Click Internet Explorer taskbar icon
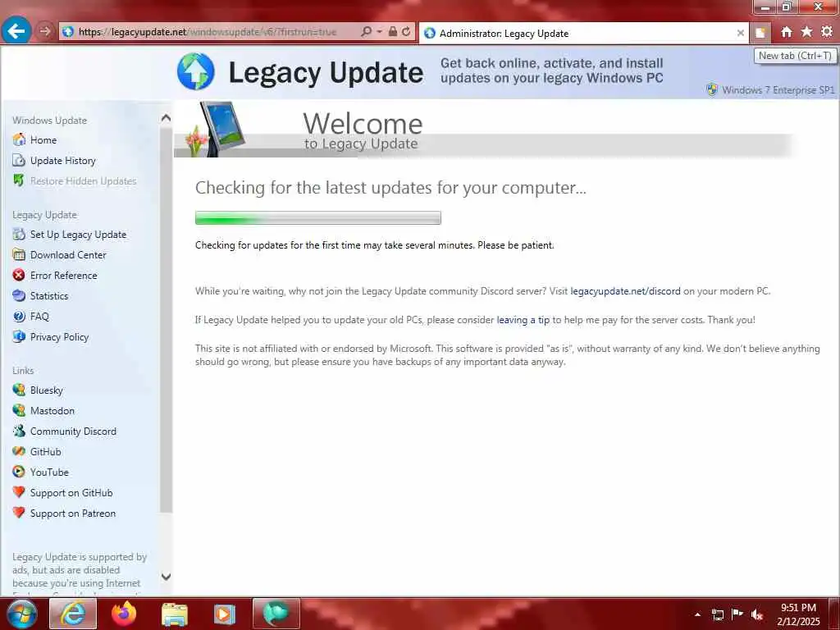 pos(73,614)
